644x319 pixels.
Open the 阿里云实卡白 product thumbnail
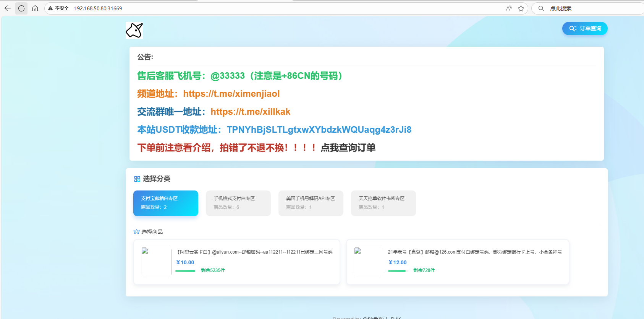coord(156,262)
